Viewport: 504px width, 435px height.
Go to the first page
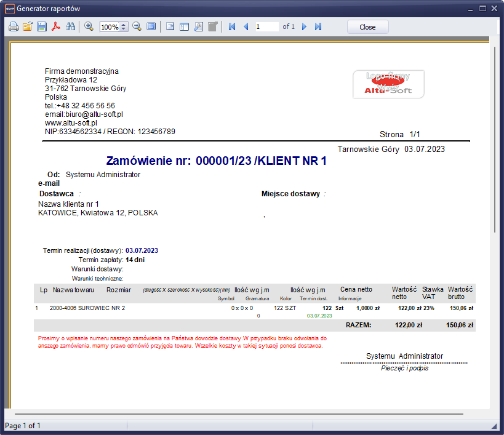[232, 27]
